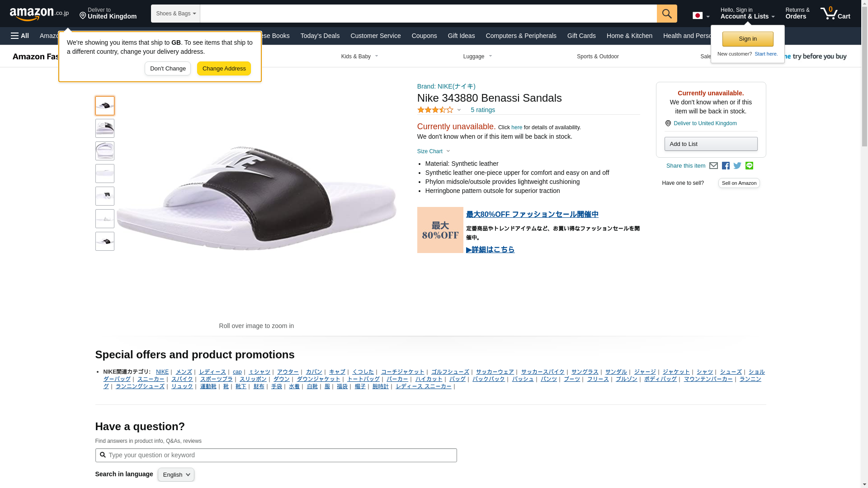Open the Luggage fashion menu
Viewport: 868px width, 488px height.
tap(477, 56)
